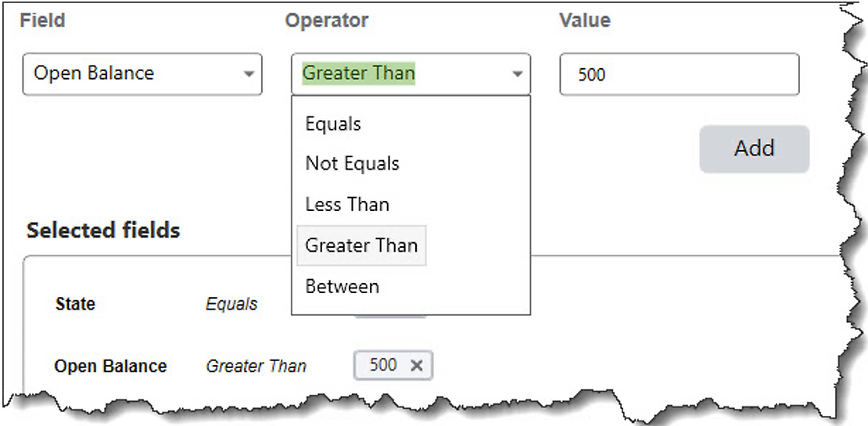Expand the Field dropdown arrow
Viewport: 868px width, 426px height.
coord(249,73)
